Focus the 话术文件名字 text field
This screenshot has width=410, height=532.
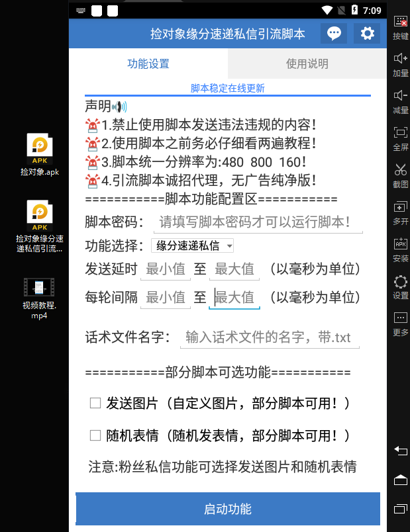270,337
